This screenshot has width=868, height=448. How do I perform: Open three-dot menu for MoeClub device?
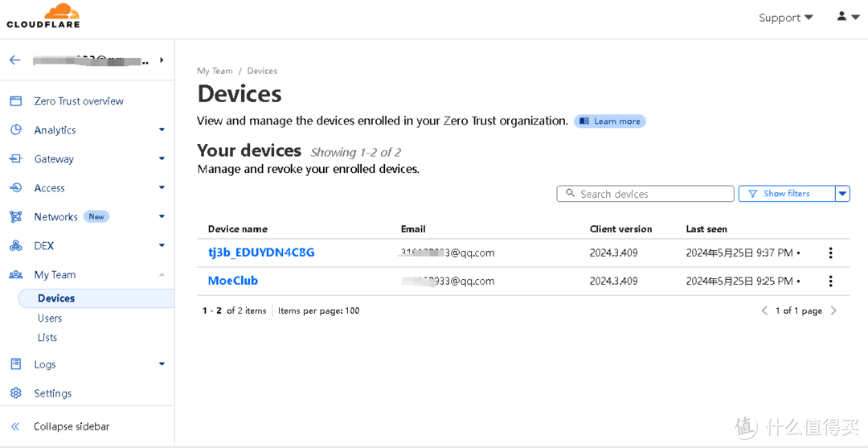[x=830, y=282]
